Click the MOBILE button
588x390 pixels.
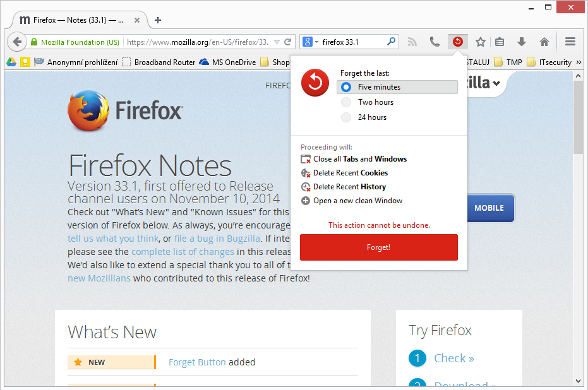tap(491, 208)
